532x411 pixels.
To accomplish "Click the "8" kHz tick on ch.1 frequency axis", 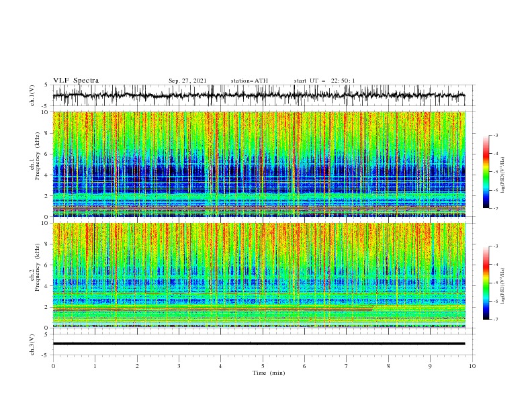I will click(x=47, y=133).
